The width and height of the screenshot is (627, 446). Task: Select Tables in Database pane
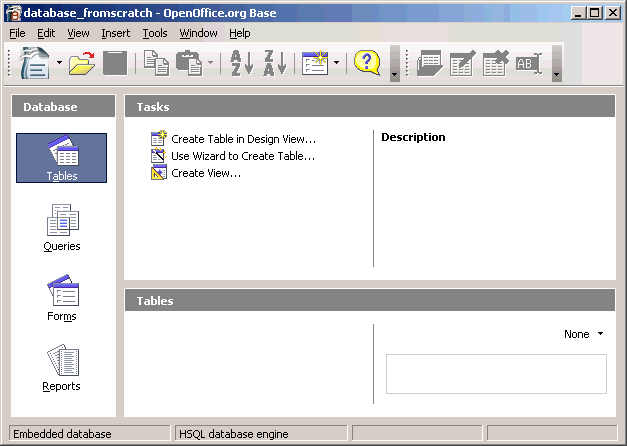pos(62,158)
